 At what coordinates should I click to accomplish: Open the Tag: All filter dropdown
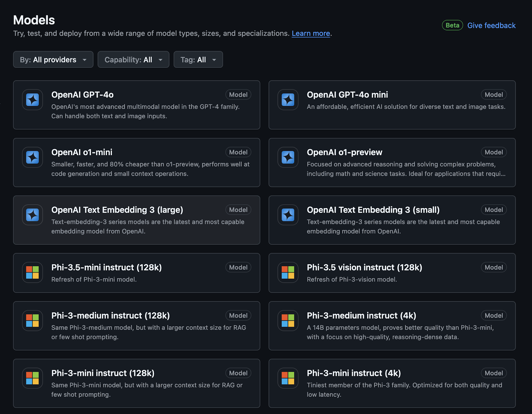pos(198,59)
